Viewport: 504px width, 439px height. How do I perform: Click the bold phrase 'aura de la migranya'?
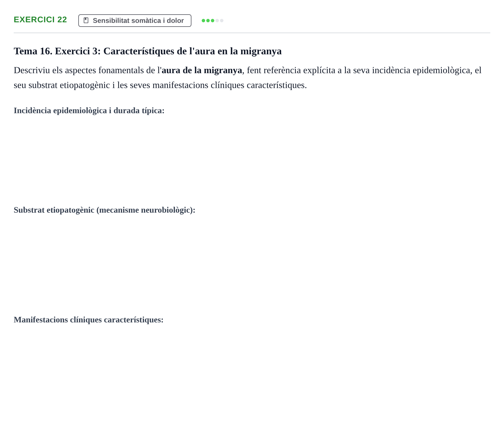[202, 70]
